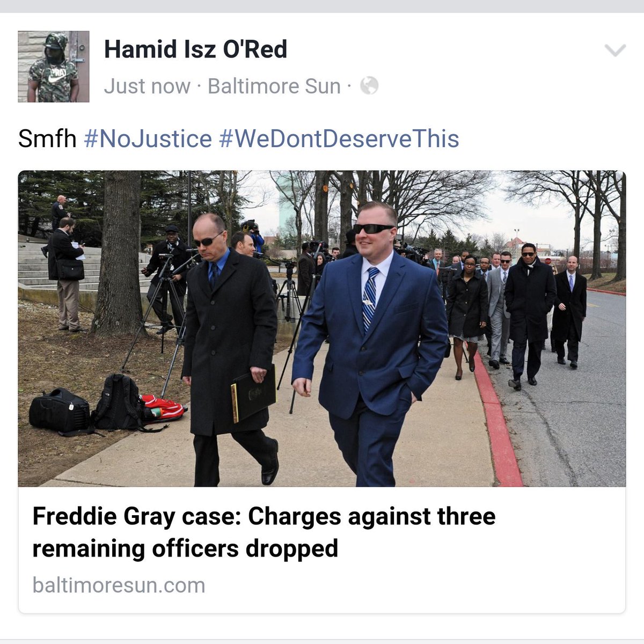Open the Freddie Gray article headline

(x=264, y=532)
